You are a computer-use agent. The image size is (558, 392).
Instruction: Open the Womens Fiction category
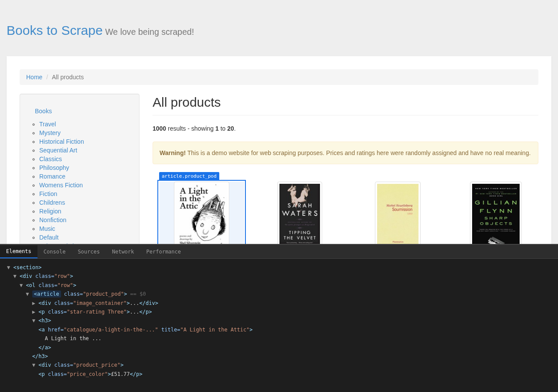(61, 185)
